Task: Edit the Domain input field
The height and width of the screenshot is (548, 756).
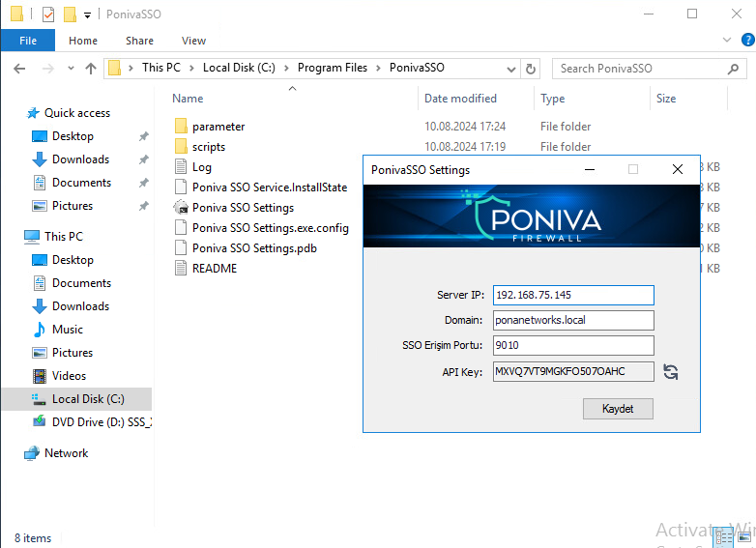Action: point(573,320)
